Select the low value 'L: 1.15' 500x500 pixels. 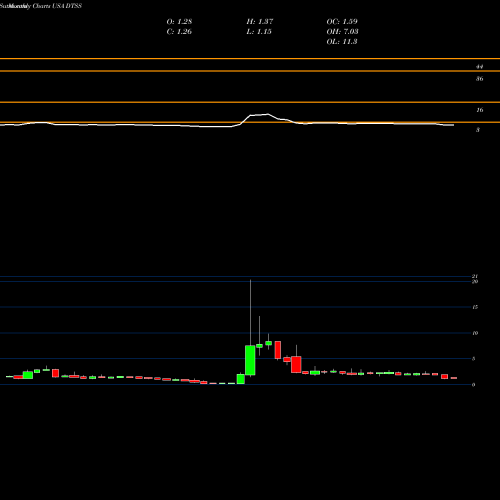(x=259, y=31)
